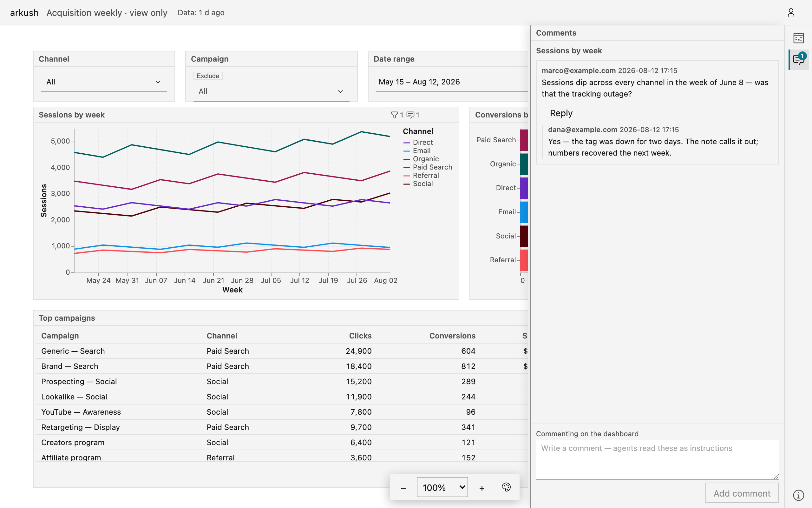
Task: Reply to marco's comment
Action: (561, 113)
